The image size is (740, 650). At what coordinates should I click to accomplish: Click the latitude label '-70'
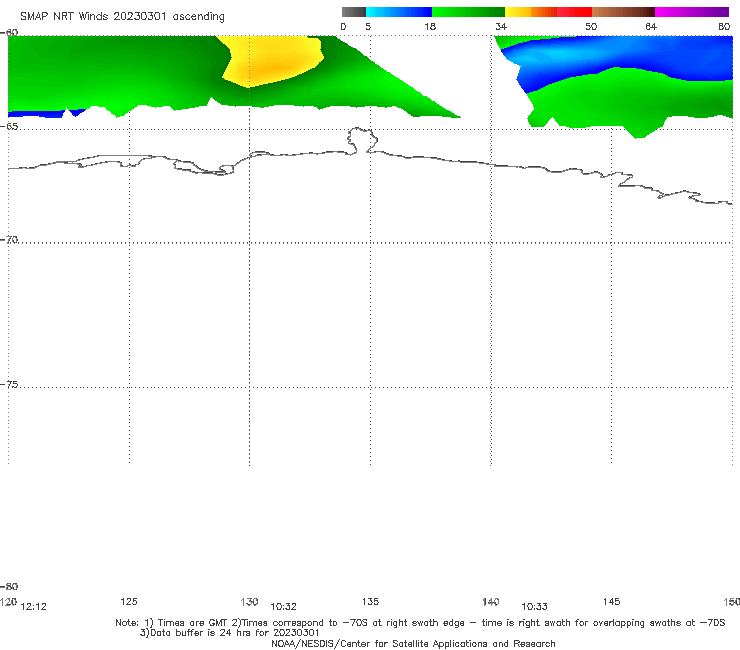pos(9,240)
